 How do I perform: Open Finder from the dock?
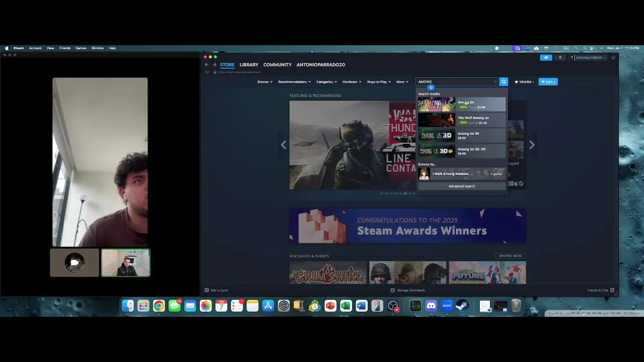point(128,306)
